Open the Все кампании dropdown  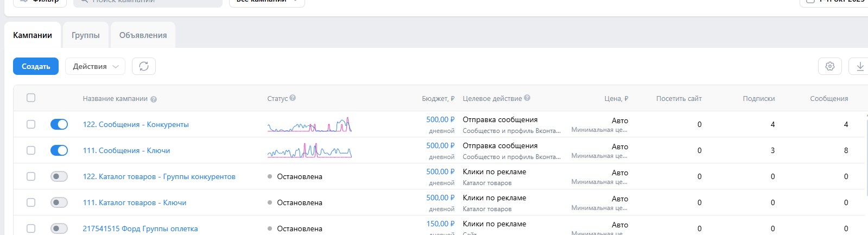click(x=267, y=2)
